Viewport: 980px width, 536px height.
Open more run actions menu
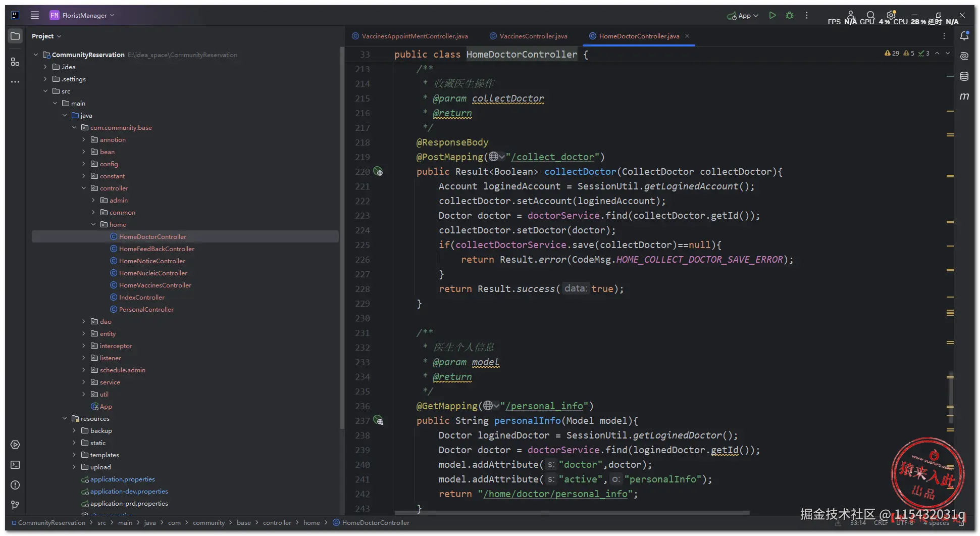[807, 15]
